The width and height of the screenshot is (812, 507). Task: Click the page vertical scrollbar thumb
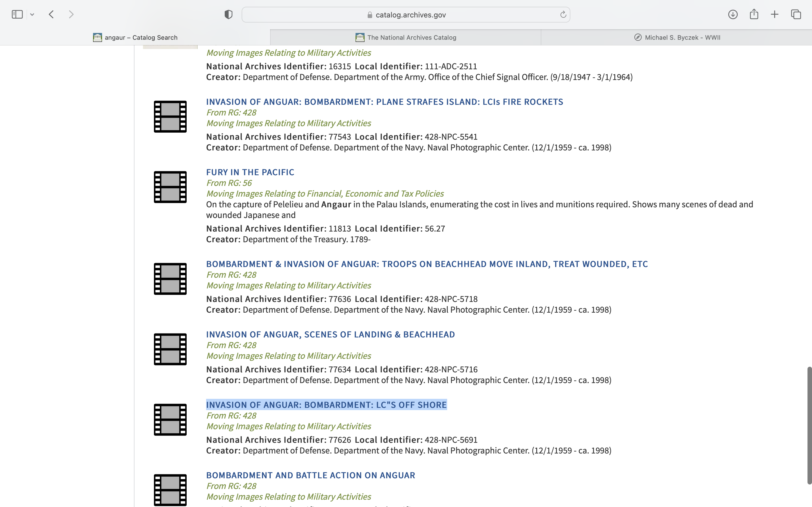click(809, 425)
